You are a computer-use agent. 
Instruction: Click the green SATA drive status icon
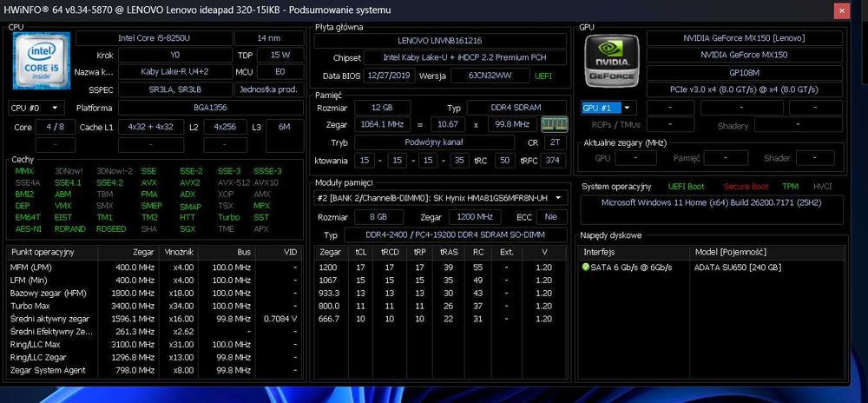tap(586, 268)
